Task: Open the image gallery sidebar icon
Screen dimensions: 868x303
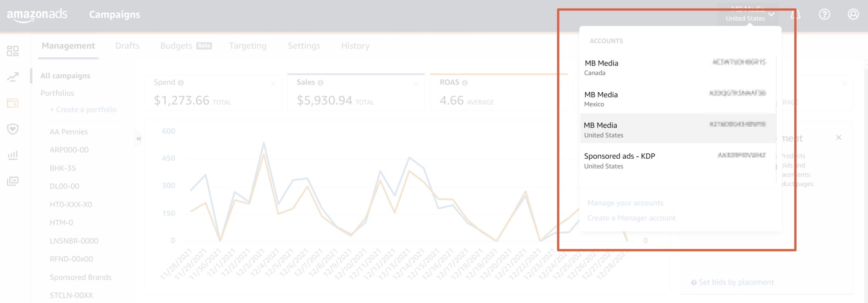Action: coord(13,181)
